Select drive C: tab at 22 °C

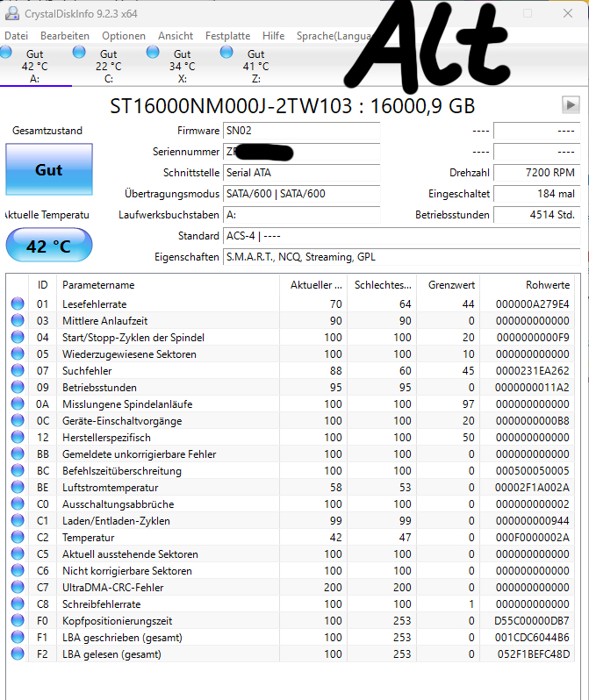109,66
